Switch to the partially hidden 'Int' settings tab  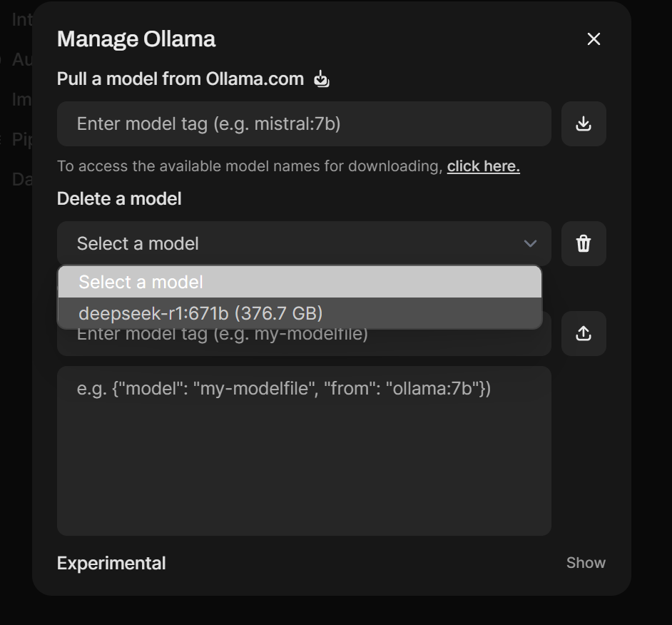(21, 19)
